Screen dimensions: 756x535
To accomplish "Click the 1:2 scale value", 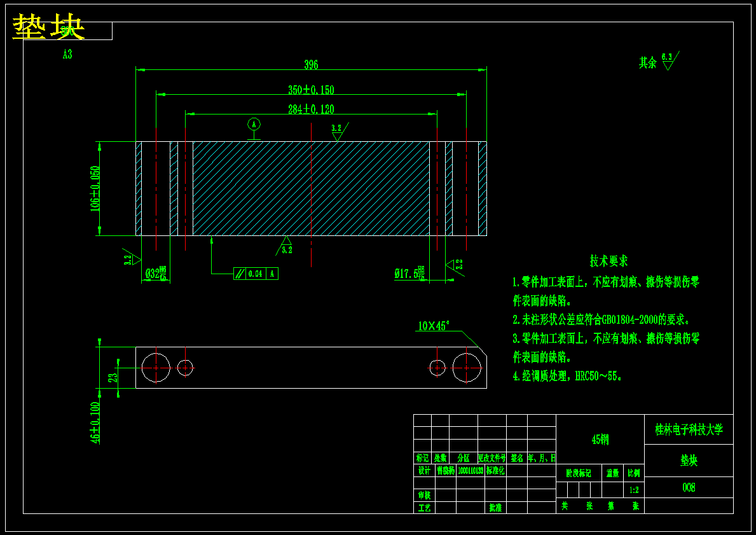I will click(x=634, y=490).
